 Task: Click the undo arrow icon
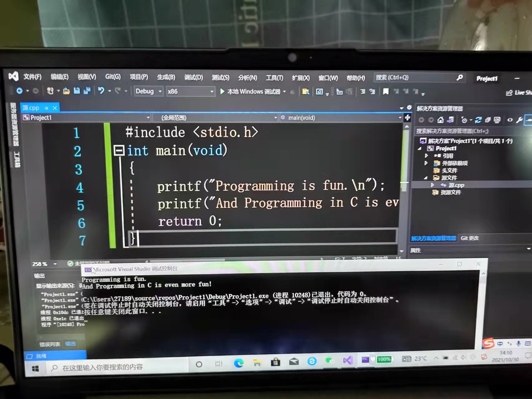tap(101, 91)
